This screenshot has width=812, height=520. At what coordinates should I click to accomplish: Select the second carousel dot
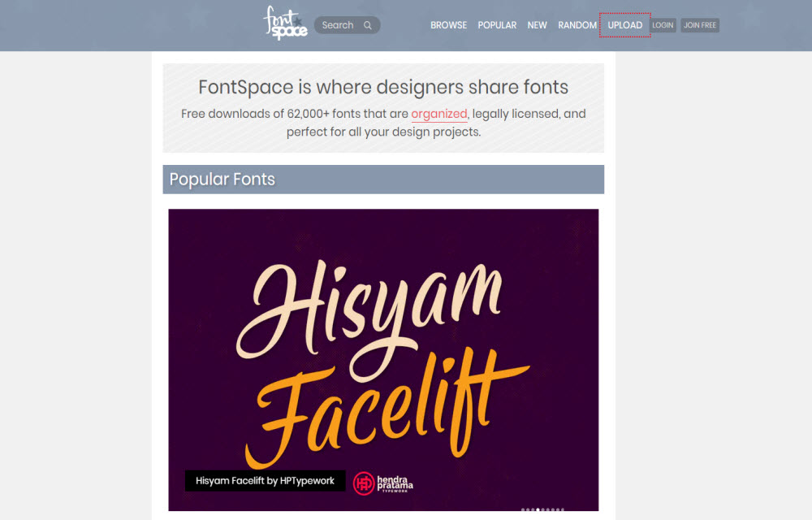[x=528, y=509]
